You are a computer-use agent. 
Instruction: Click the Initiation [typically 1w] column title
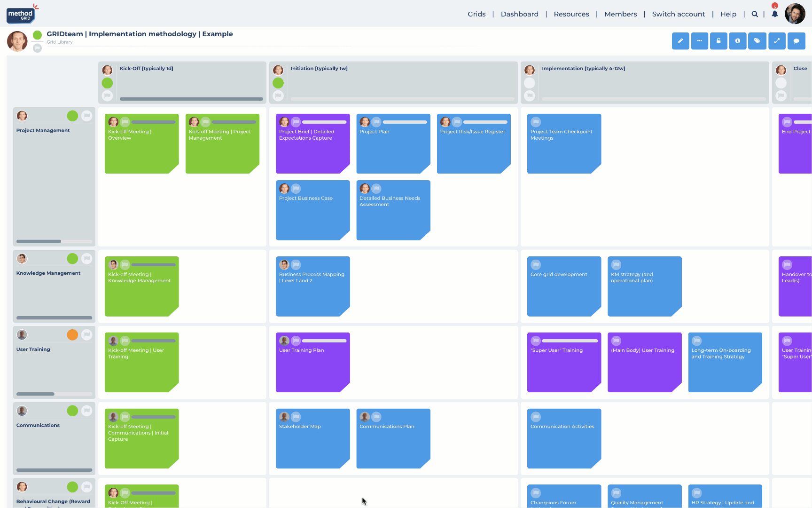click(319, 69)
